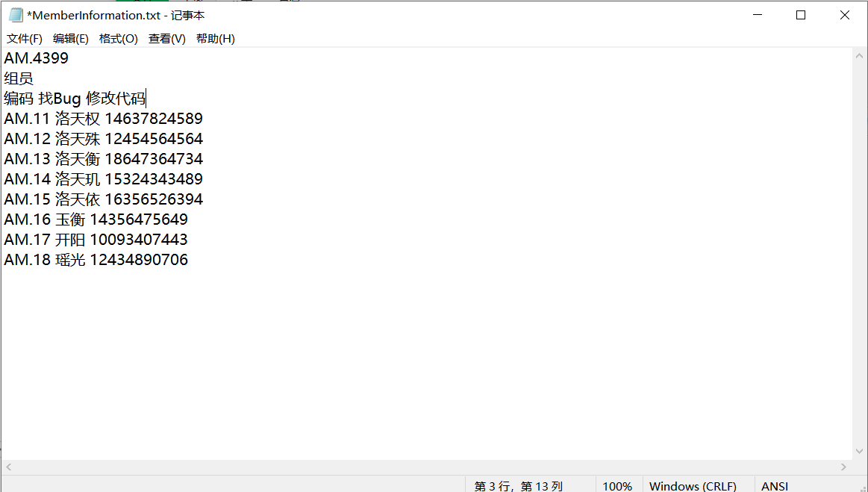Click the line AM.16 玉衡 14356475649
The image size is (868, 492).
coord(96,219)
